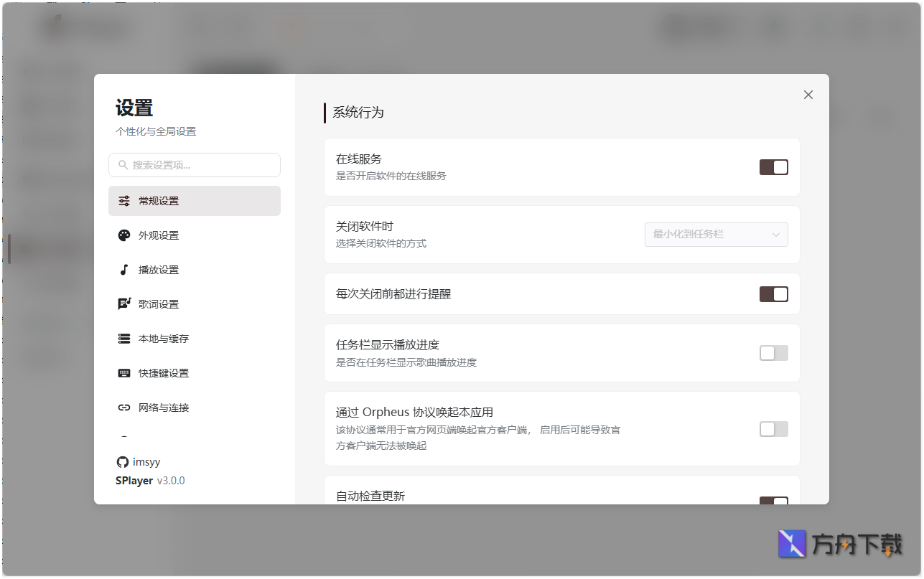Click the 歌词设置 lyrics icon
924x579 pixels.
pos(123,303)
